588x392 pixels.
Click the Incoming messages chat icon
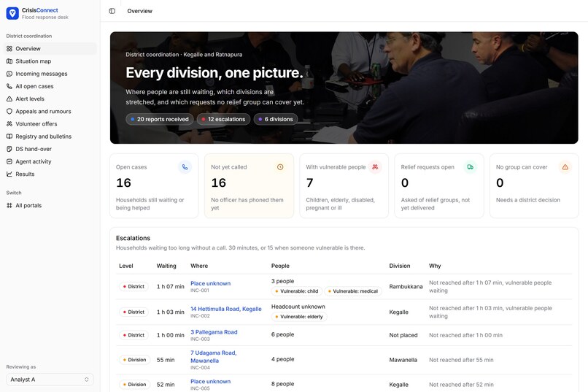(x=9, y=74)
